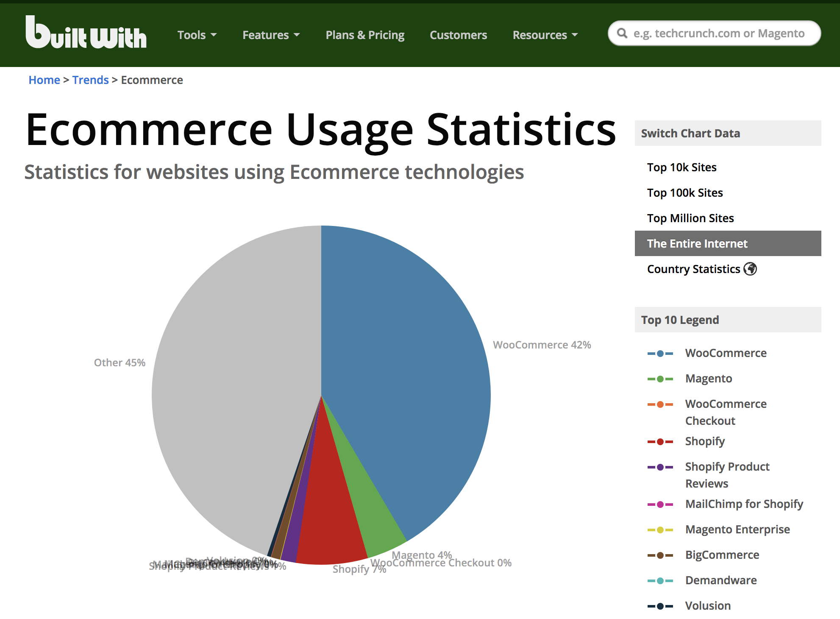Open the Tools dropdown menu
The height and width of the screenshot is (619, 840).
(197, 35)
